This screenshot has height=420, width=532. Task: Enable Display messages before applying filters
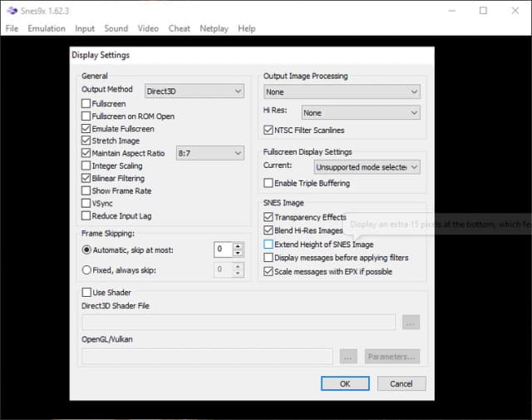click(x=268, y=258)
